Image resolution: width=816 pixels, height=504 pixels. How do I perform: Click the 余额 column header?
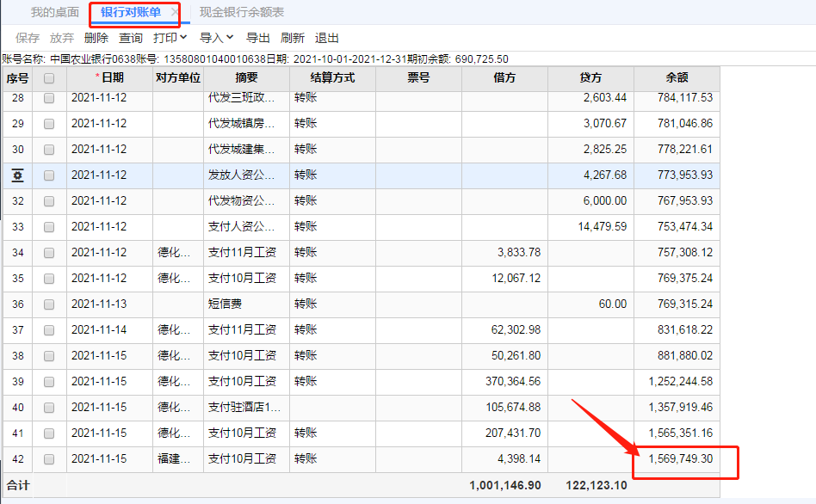point(677,78)
